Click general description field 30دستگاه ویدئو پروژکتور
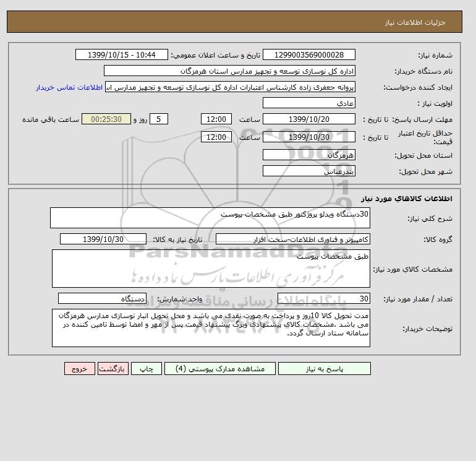 click(x=210, y=218)
